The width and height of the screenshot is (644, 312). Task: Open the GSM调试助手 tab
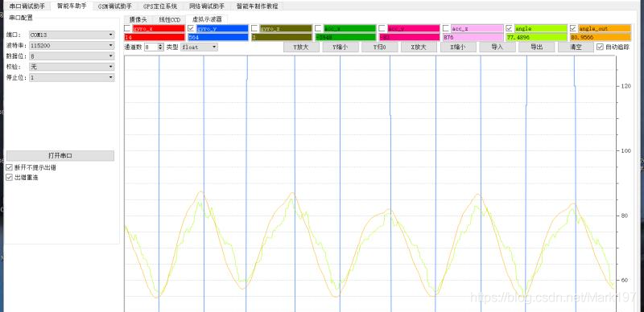[x=115, y=6]
